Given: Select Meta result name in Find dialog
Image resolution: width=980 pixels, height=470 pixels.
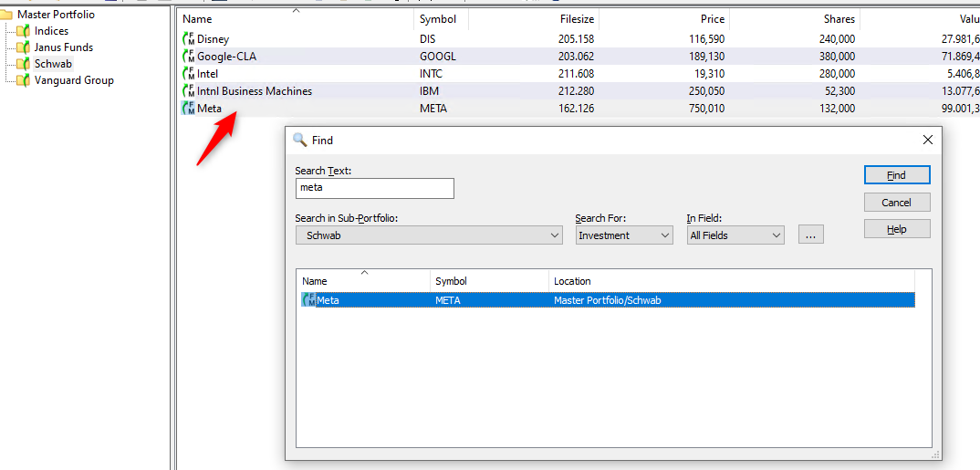Looking at the screenshot, I should click(328, 300).
